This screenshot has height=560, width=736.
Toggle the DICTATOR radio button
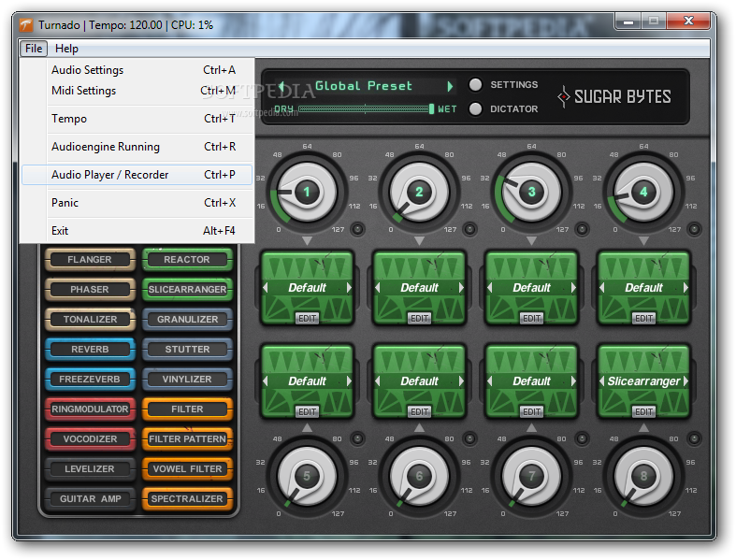pyautogui.click(x=475, y=108)
